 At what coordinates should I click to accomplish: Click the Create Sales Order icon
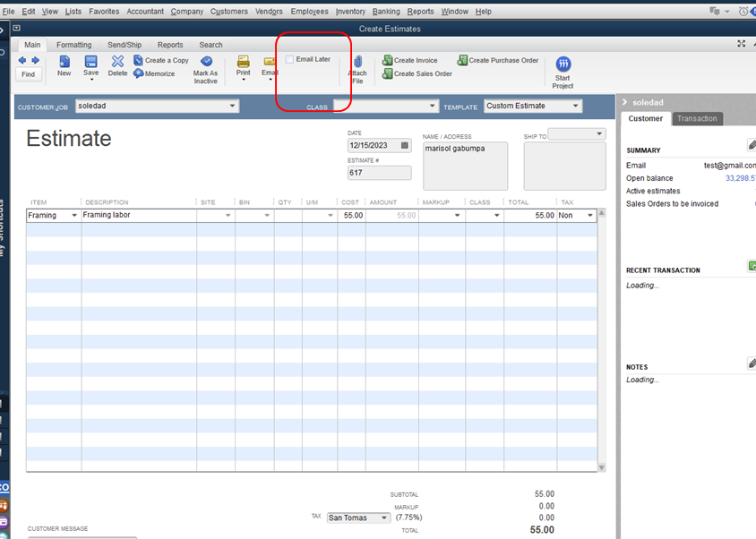point(387,73)
